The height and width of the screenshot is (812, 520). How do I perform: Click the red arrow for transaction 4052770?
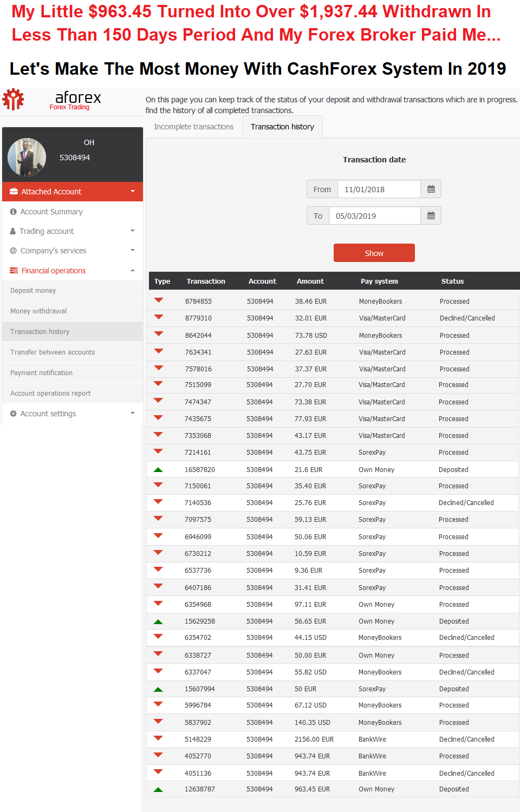tap(158, 755)
